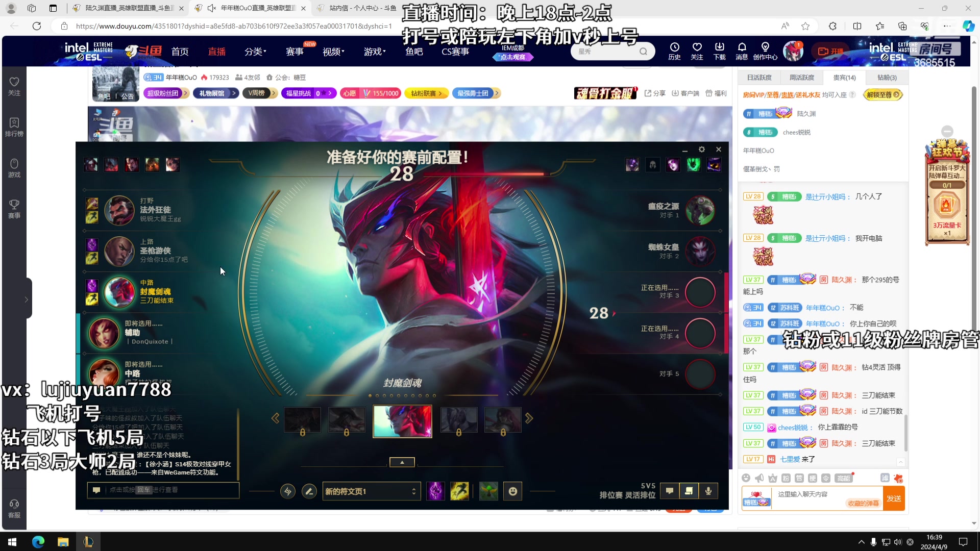Switch to the 钻粉(3) tab
This screenshot has height=551, width=980.
click(887, 78)
